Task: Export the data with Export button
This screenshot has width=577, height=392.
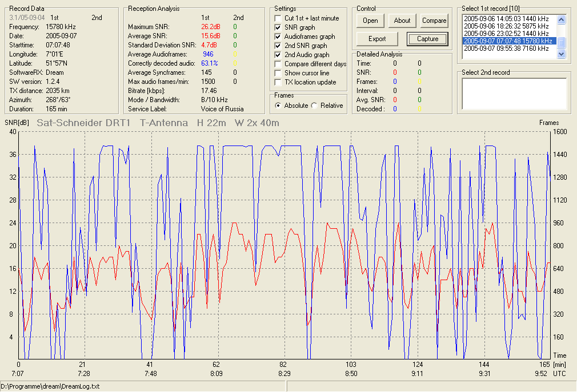Action: (377, 39)
